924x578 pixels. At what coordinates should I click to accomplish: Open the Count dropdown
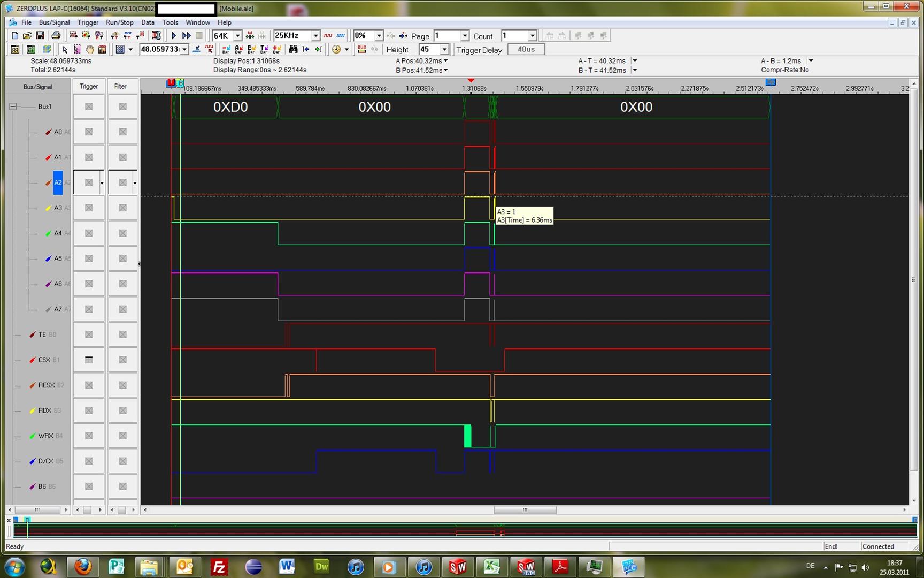[532, 36]
